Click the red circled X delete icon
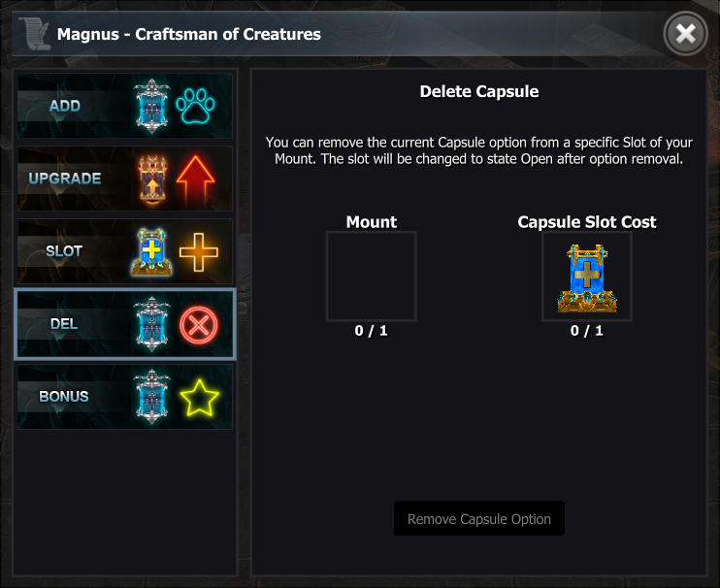 [x=199, y=324]
